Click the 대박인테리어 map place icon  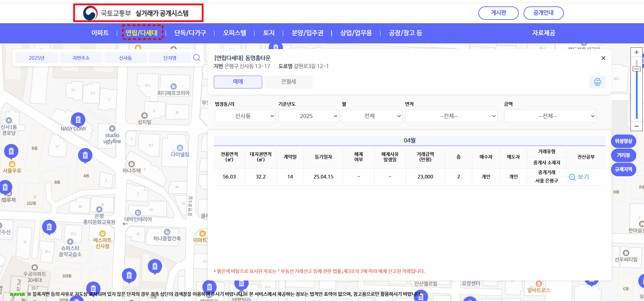point(138,213)
